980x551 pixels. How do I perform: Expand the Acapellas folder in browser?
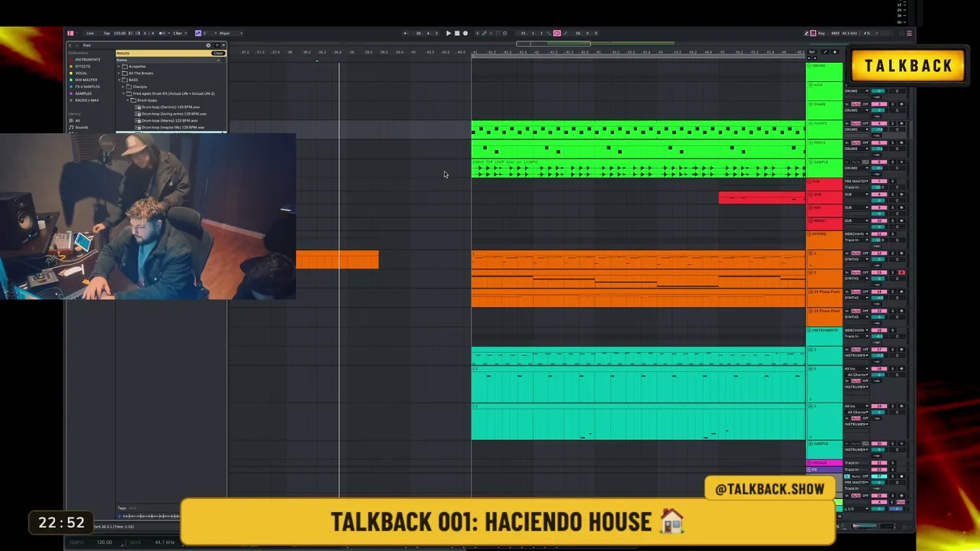pyautogui.click(x=120, y=67)
